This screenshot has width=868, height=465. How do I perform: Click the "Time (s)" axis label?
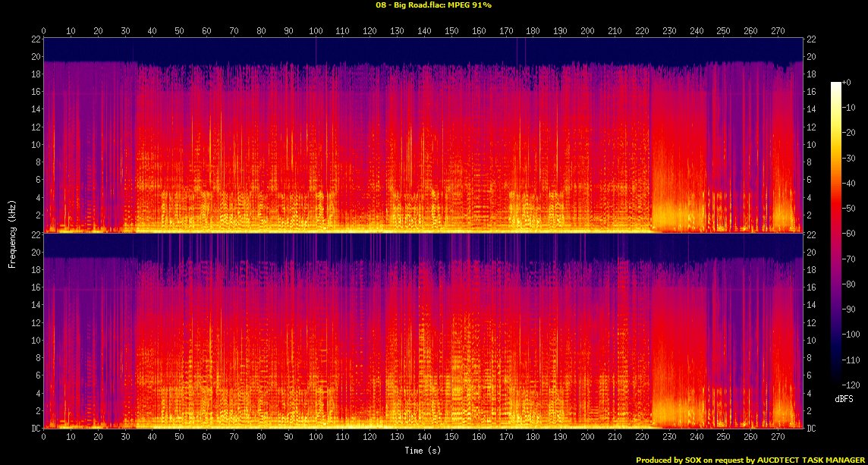tap(423, 451)
